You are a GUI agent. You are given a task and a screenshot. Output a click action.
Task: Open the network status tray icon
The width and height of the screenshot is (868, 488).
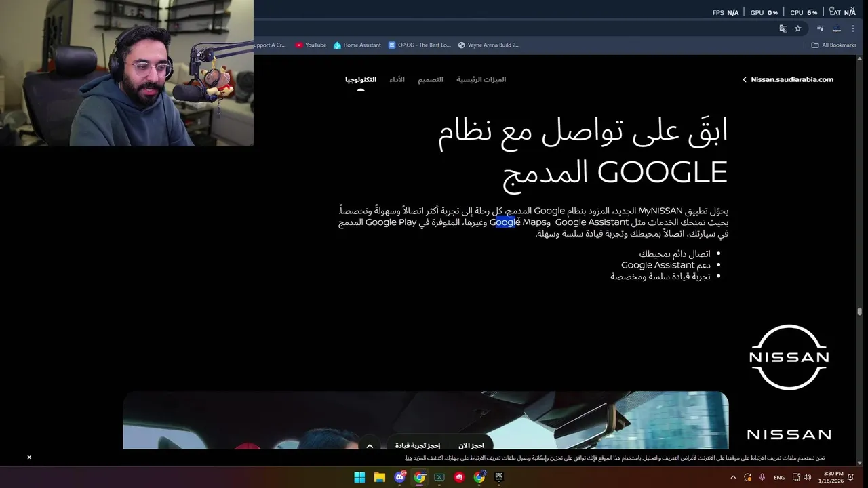pyautogui.click(x=796, y=477)
